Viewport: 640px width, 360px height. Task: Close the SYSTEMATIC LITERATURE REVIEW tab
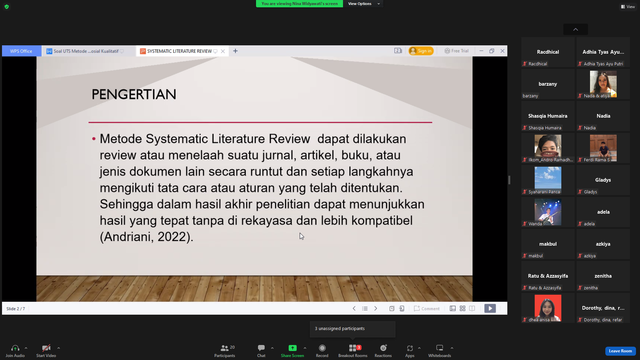pos(223,51)
